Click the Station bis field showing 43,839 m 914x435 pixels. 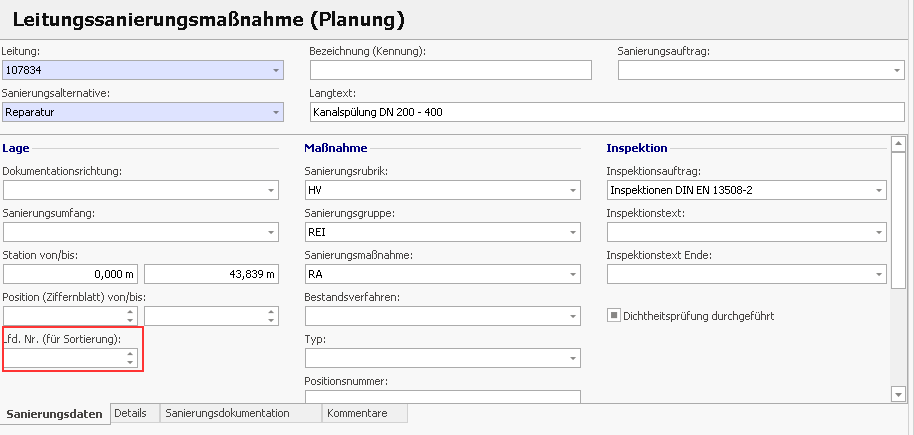click(212, 274)
